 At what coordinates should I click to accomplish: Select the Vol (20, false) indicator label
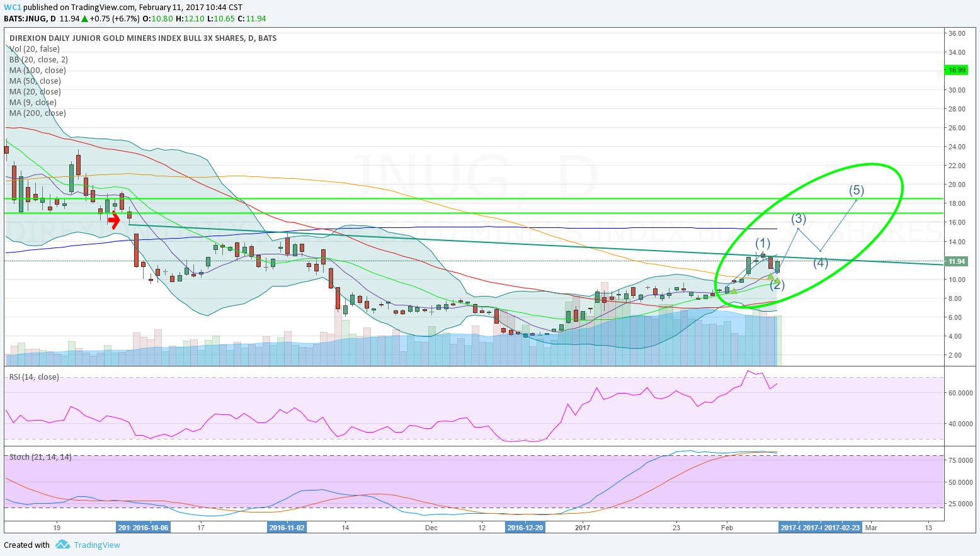pos(35,49)
